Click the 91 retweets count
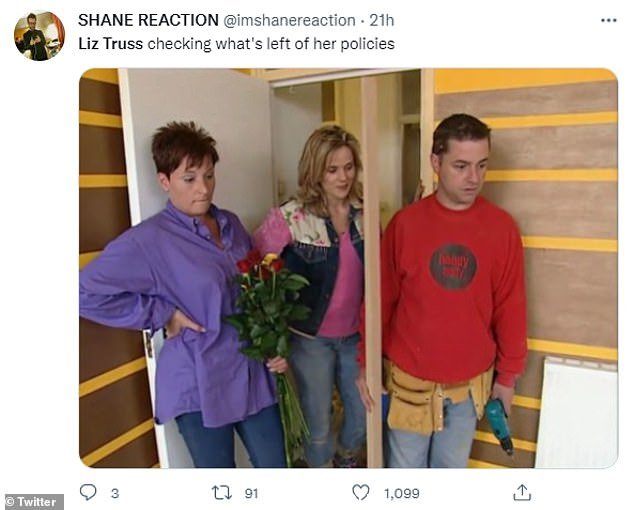 point(251,493)
